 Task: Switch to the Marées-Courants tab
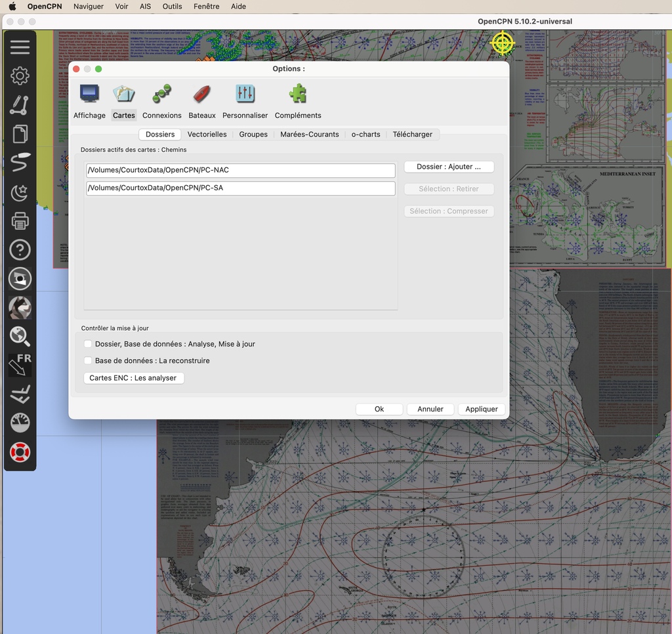click(310, 134)
